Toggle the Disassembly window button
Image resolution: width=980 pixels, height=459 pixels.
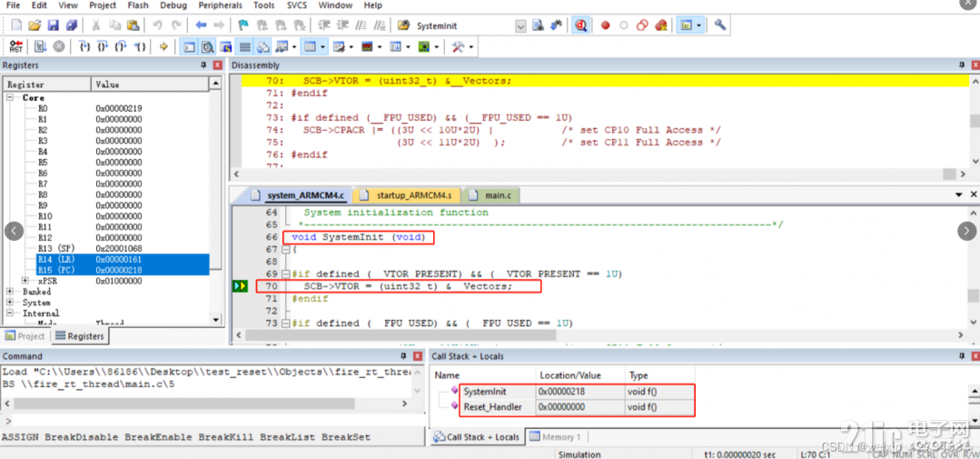207,46
